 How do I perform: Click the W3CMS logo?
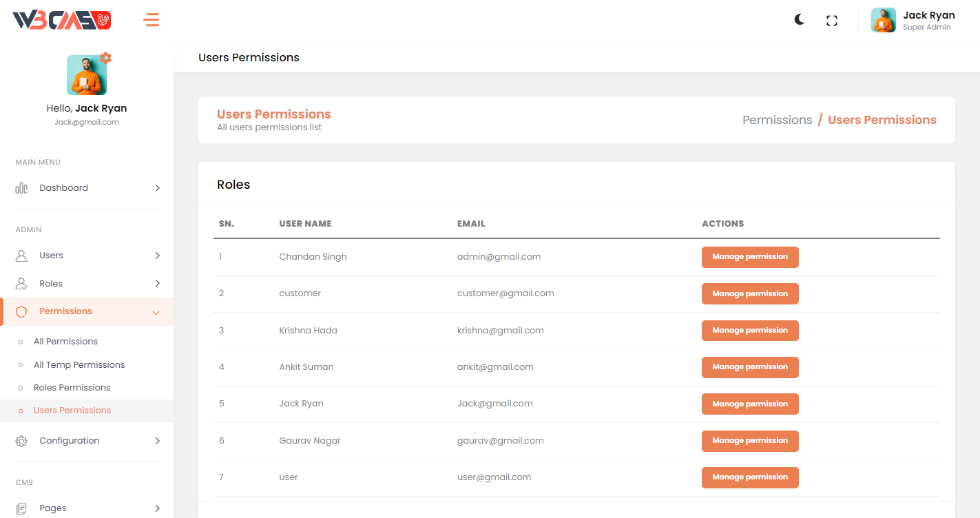62,20
